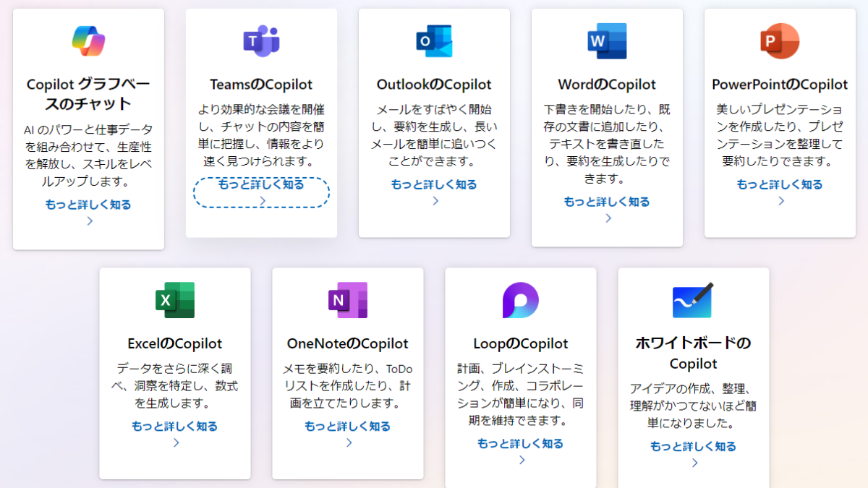Click the Microsoft Copilot logo icon
Viewport: 868px width, 488px height.
[x=88, y=40]
